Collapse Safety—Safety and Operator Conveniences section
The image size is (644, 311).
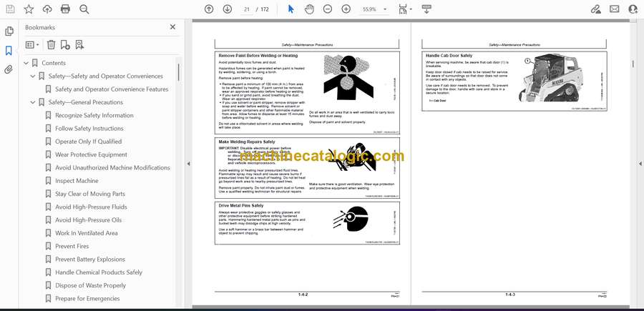click(x=33, y=76)
